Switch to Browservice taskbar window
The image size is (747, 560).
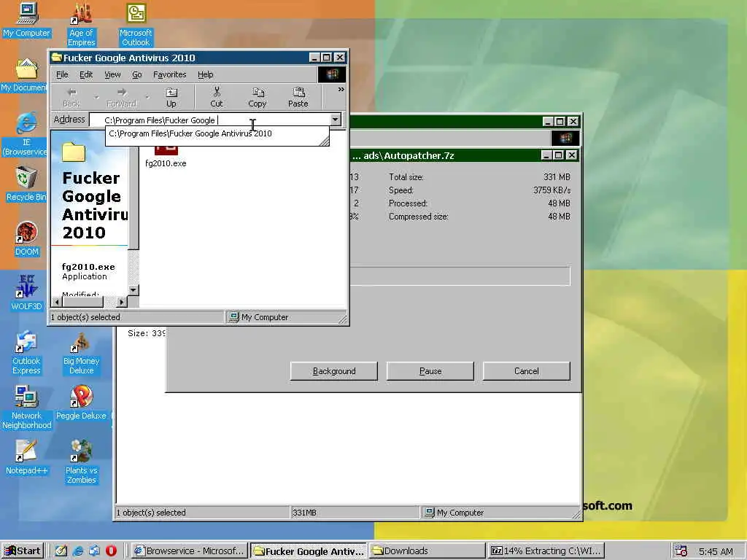click(x=189, y=551)
